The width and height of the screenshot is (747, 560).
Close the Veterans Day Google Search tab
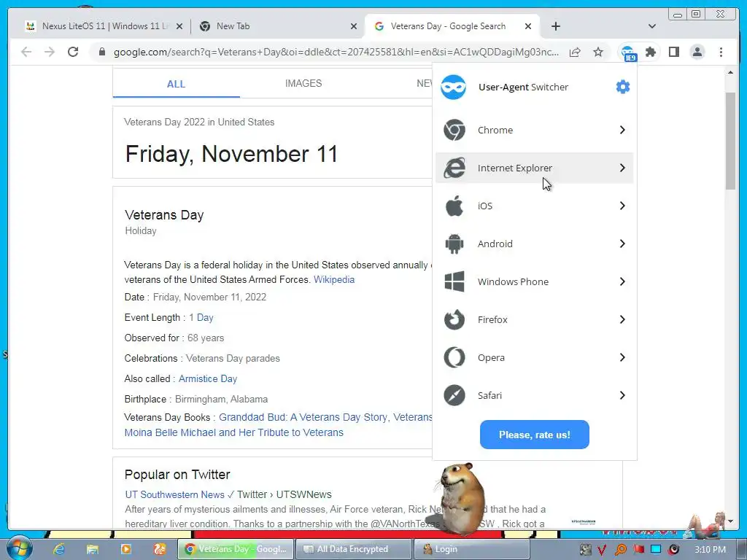tap(528, 26)
